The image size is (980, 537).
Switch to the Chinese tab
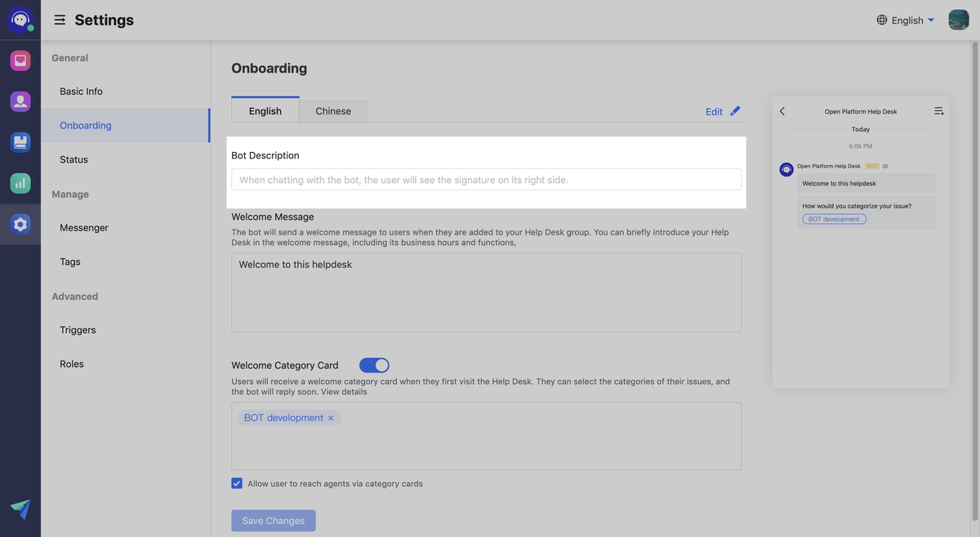point(333,111)
